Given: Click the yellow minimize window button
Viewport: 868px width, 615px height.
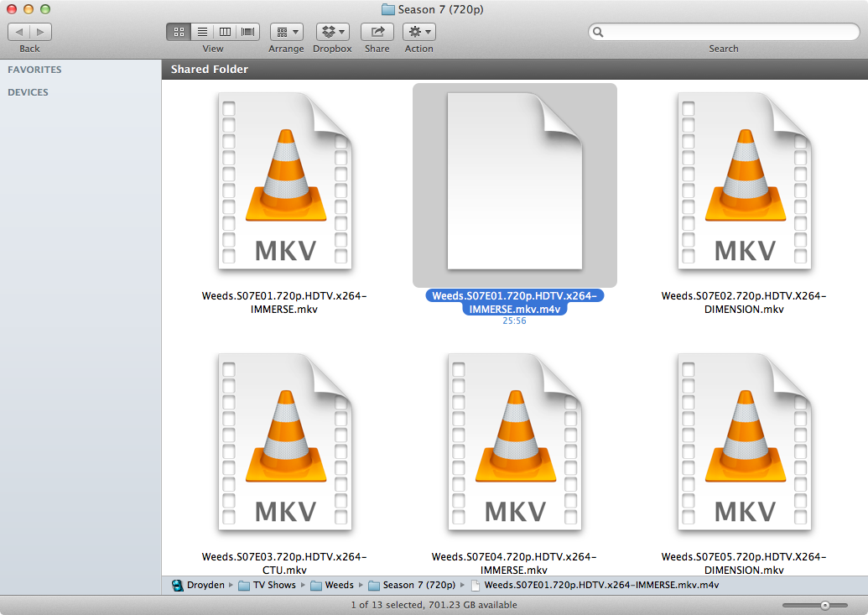Looking at the screenshot, I should coord(29,9).
